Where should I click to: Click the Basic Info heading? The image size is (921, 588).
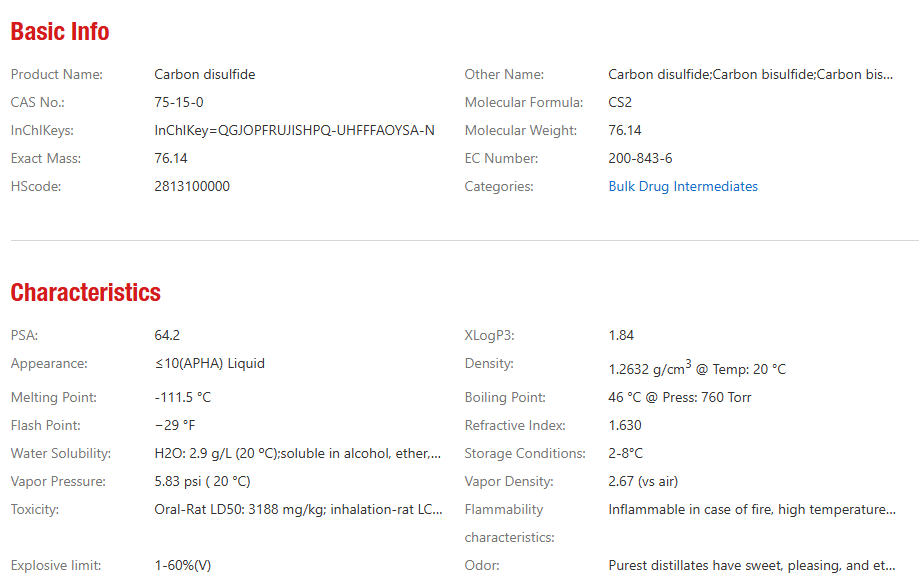click(x=60, y=32)
